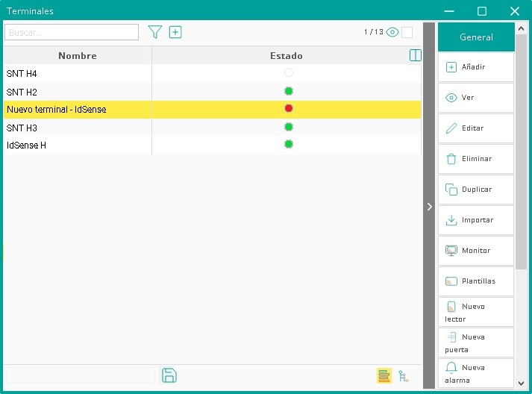Image resolution: width=532 pixels, height=394 pixels.
Task: Click the Editar pencil button
Action: [476, 128]
